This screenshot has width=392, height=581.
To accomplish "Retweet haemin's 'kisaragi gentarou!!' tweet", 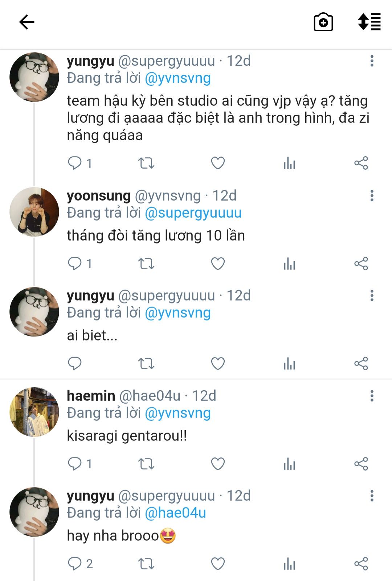I will tap(146, 464).
